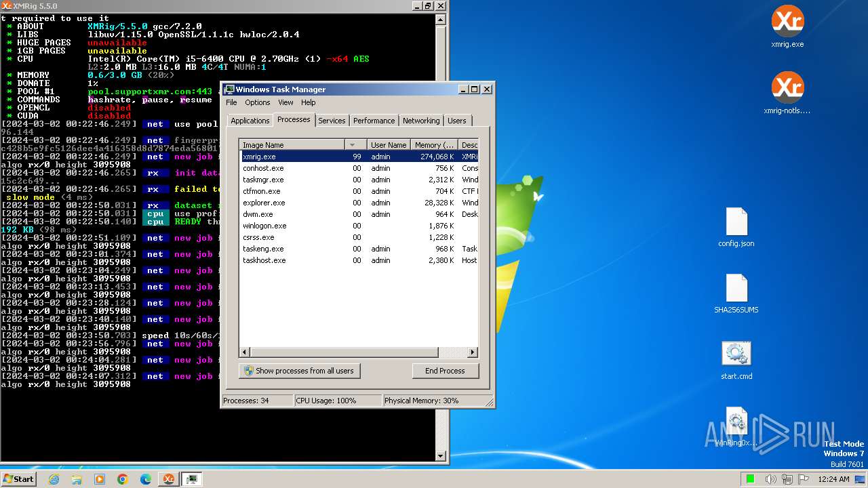The image size is (868, 488).
Task: Sort by Description column header
Action: pos(469,145)
